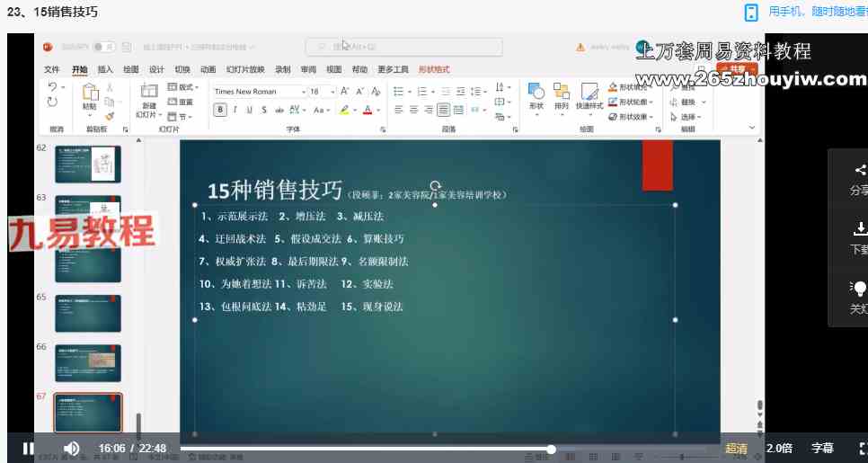Click the 超清 video quality button
The width and height of the screenshot is (868, 463).
(736, 448)
